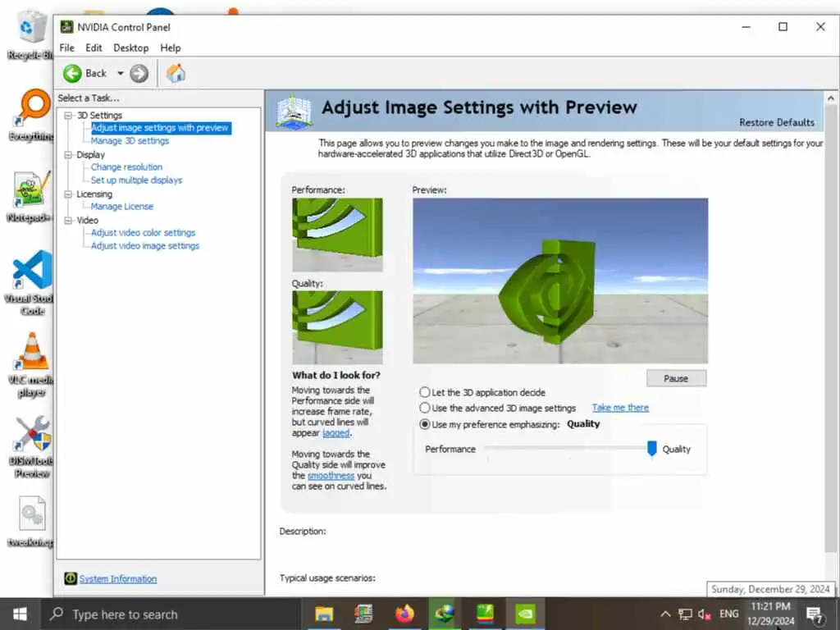
Task: Select Use my preference emphasizing option
Action: click(x=425, y=424)
